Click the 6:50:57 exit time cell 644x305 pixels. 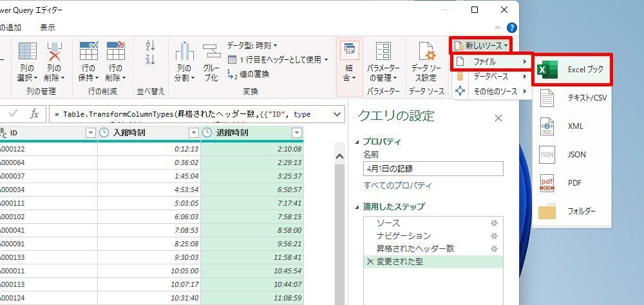coord(252,190)
